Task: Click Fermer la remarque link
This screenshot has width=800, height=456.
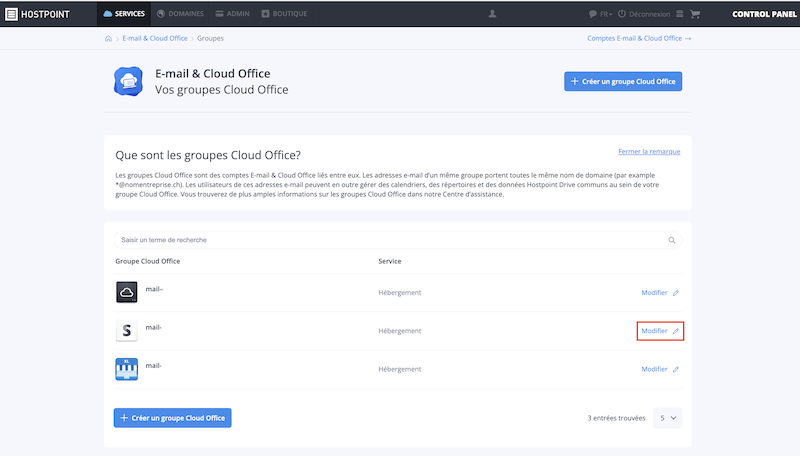Action: pyautogui.click(x=649, y=151)
